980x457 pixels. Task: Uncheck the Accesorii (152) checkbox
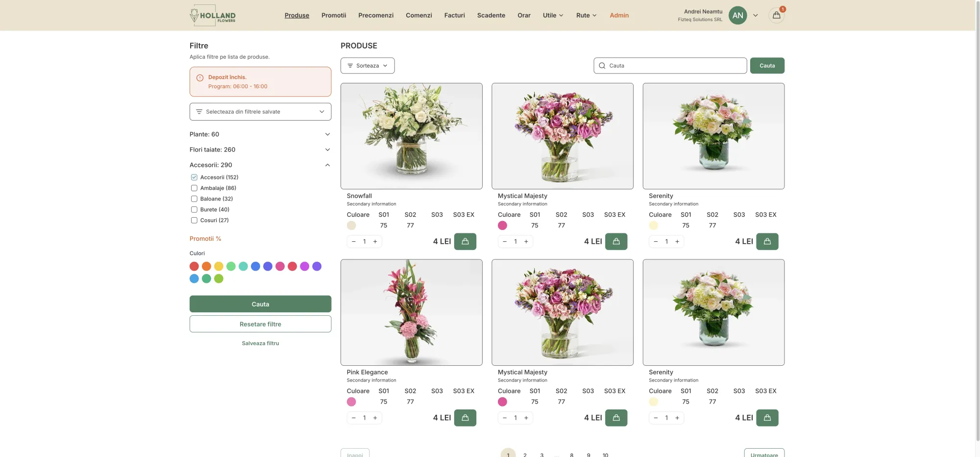[x=194, y=177]
